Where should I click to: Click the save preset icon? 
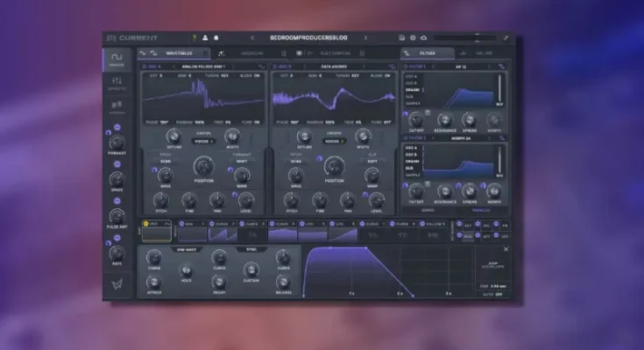pos(402,38)
